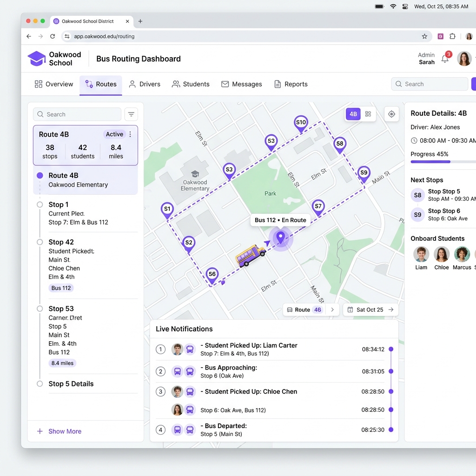Open Liam's onboard student avatar

click(421, 254)
